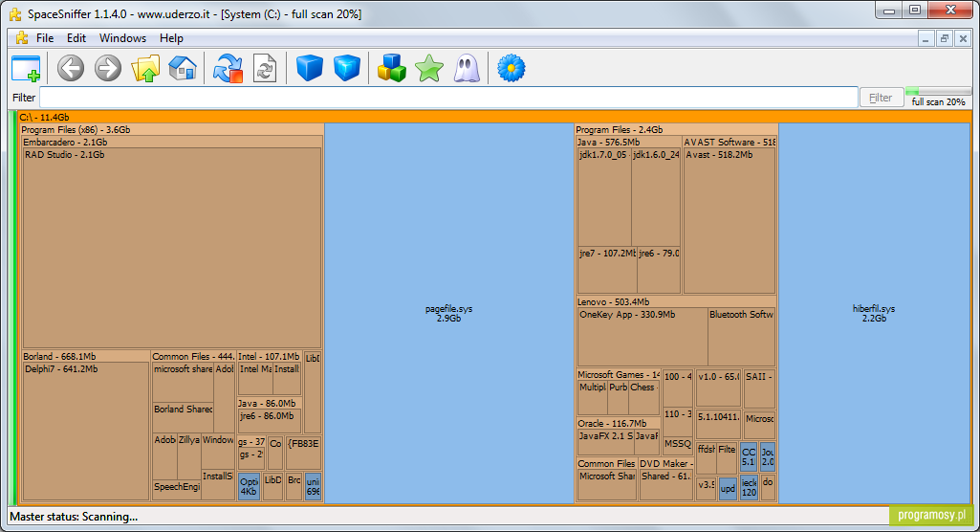Open the Edit menu
Viewport: 980px width, 532px height.
click(76, 38)
